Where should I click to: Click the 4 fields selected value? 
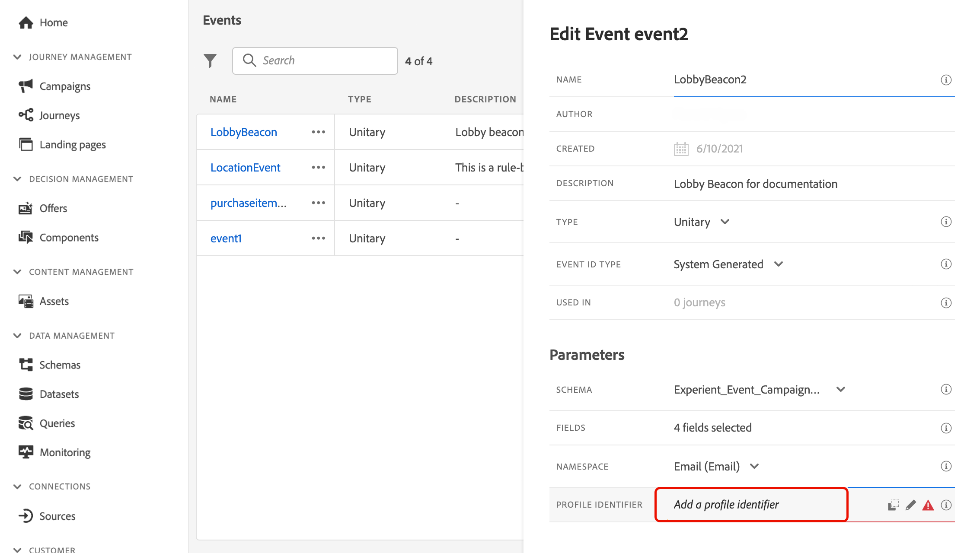[x=712, y=428]
